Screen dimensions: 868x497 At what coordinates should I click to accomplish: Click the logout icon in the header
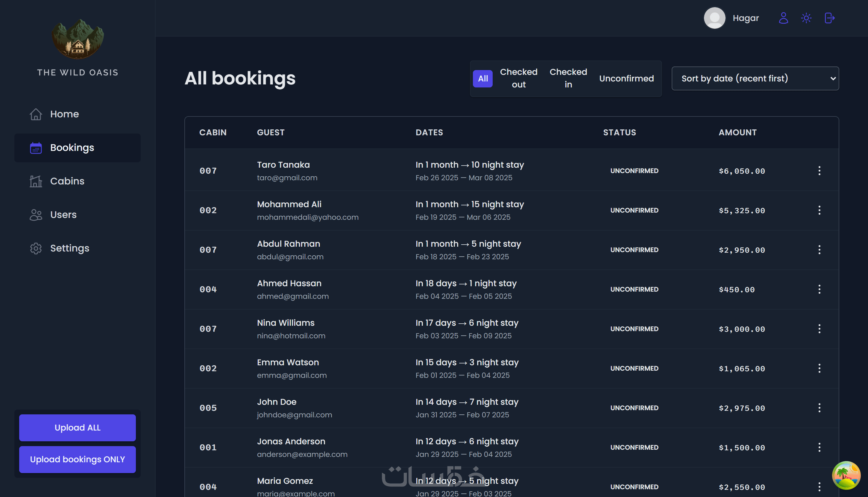[829, 18]
